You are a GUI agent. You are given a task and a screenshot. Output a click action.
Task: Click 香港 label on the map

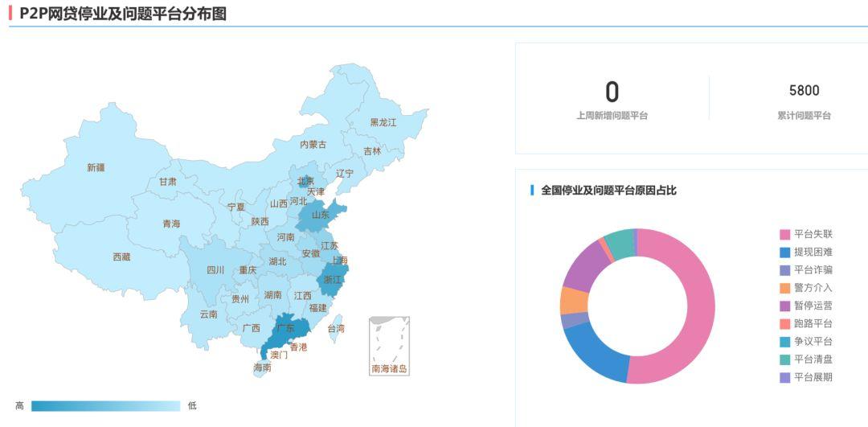click(x=298, y=347)
